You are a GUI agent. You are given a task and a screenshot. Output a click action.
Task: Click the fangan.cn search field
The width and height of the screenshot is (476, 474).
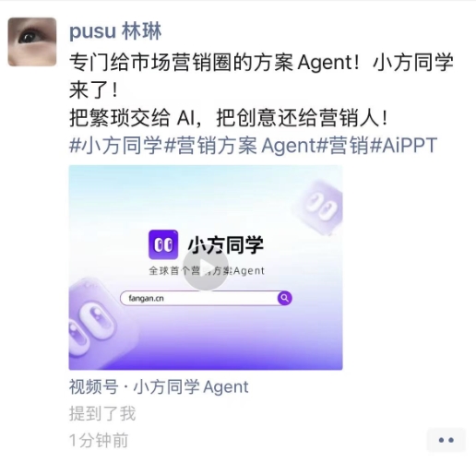[x=206, y=298]
